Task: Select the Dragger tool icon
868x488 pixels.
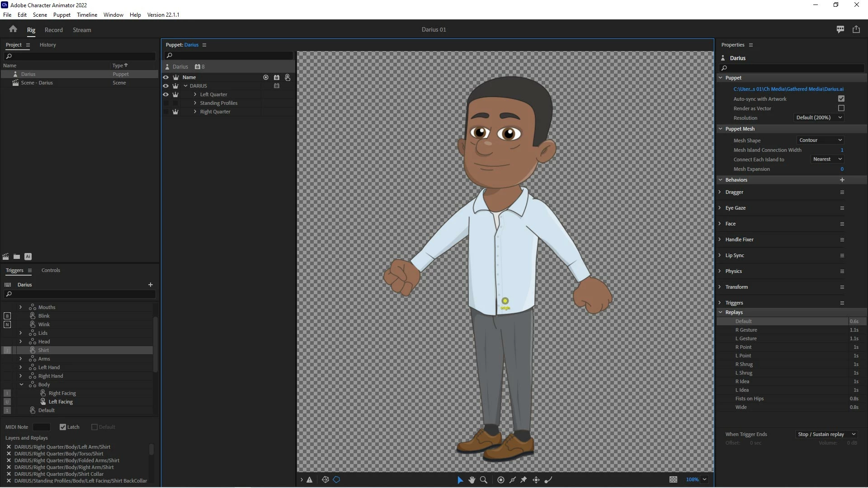Action: 536,480
